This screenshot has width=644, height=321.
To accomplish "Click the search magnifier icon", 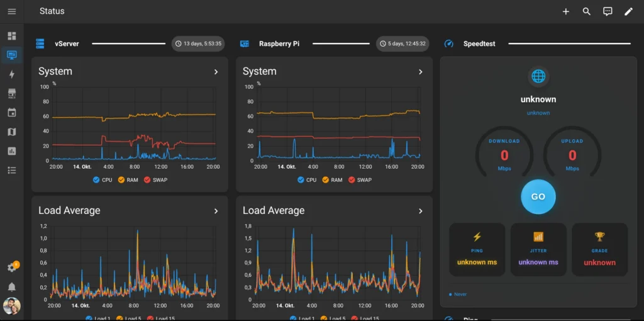I will (587, 11).
